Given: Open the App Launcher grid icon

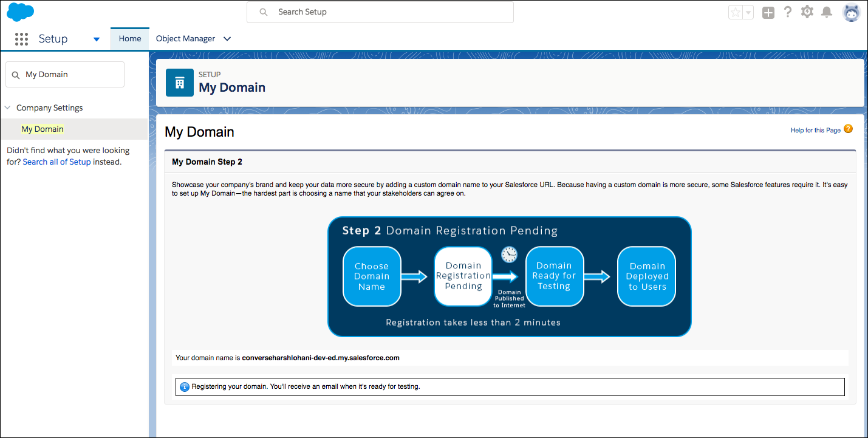Looking at the screenshot, I should 21,39.
